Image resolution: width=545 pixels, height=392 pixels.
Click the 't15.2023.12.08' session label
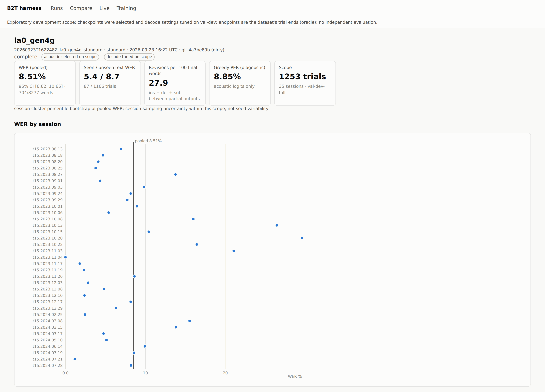coord(48,289)
